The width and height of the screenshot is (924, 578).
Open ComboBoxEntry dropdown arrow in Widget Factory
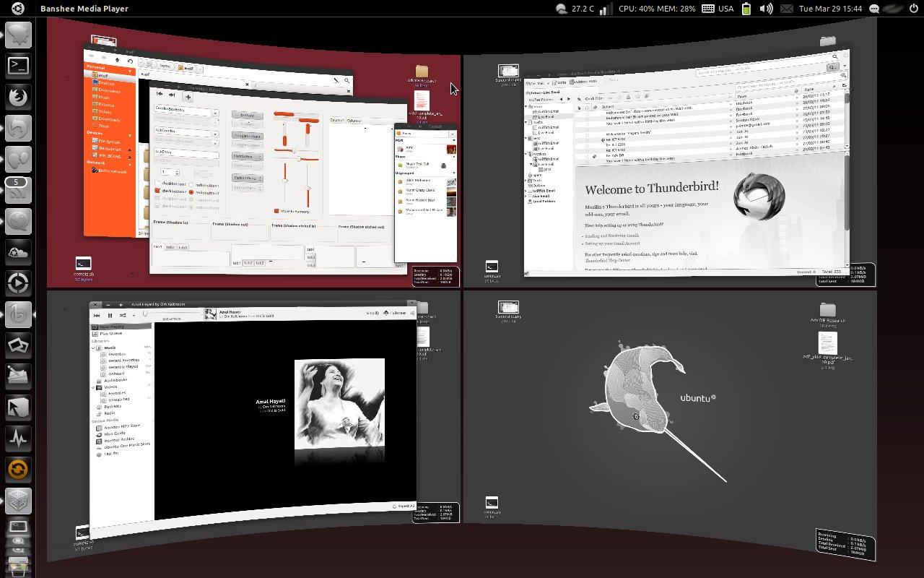215,113
